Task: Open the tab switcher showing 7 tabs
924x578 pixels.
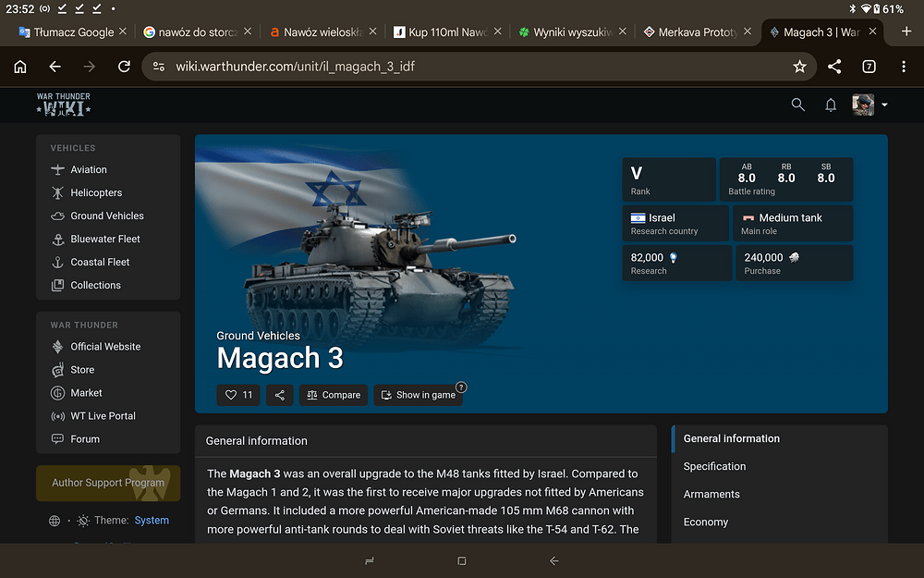Action: click(x=869, y=67)
